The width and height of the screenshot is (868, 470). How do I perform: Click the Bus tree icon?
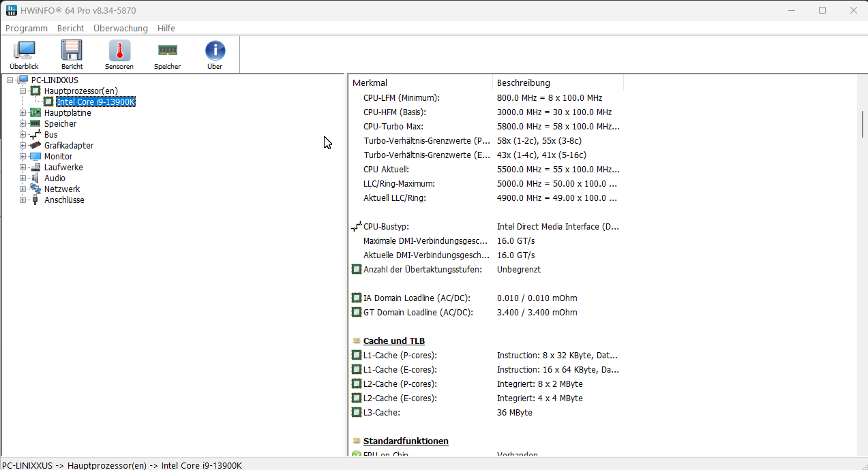35,135
